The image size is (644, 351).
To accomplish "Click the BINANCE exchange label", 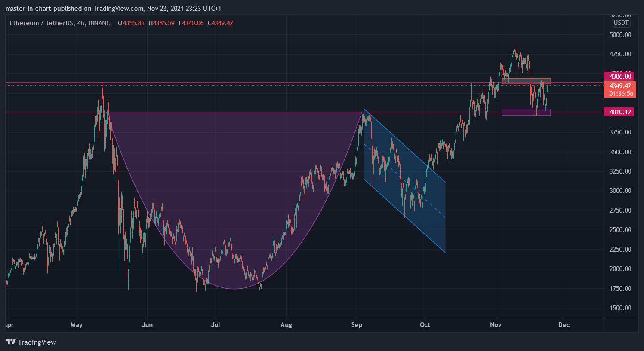I will coord(101,23).
